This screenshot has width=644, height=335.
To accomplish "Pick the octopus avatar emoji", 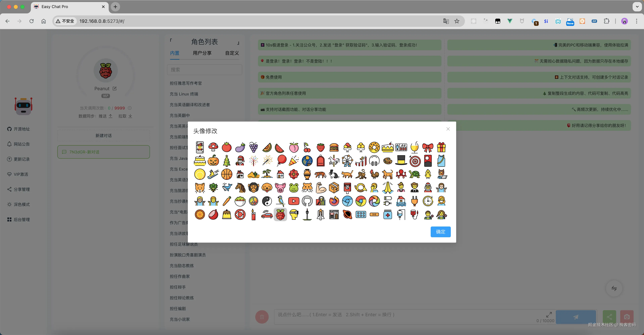I will [x=401, y=174].
